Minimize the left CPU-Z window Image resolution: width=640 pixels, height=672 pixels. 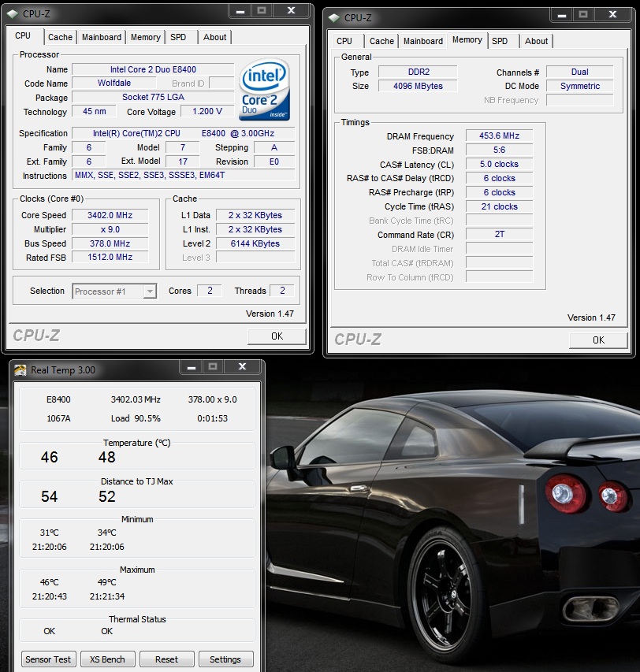(240, 11)
